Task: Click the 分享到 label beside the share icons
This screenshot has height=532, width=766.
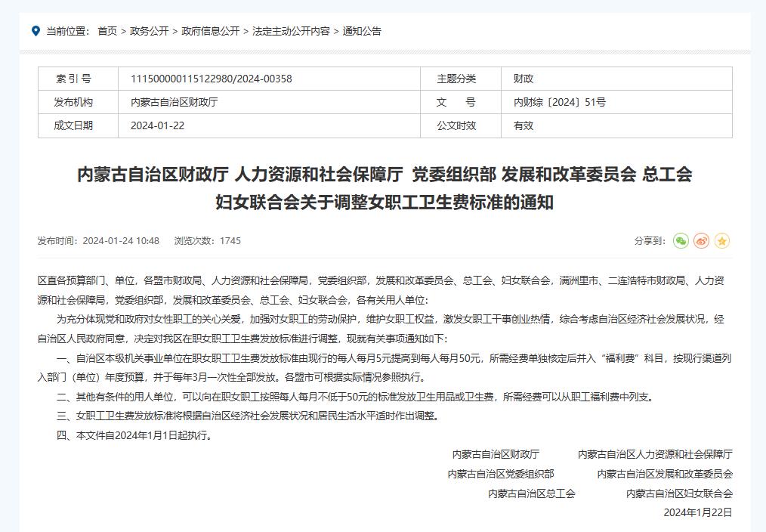Action: coord(650,241)
